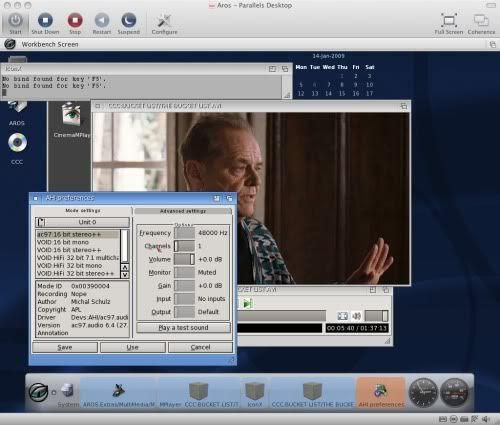Screen dimensions: 500x425
Task: Adjust the Channels slider
Action: tap(185, 246)
